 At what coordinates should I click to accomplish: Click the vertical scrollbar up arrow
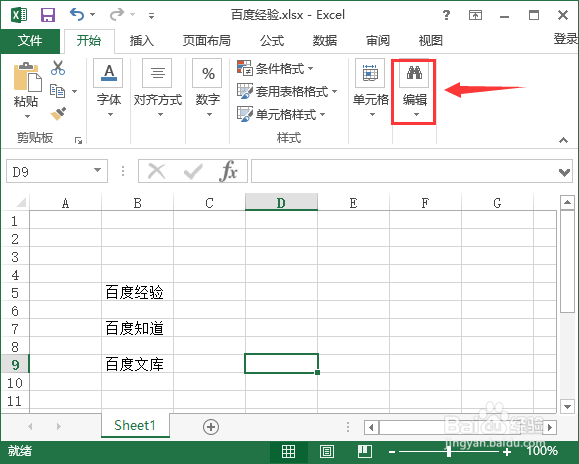click(x=567, y=202)
